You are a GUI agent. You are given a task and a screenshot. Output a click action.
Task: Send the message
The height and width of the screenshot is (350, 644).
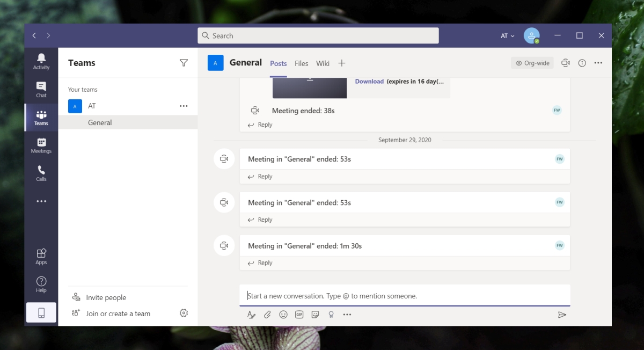click(x=562, y=315)
